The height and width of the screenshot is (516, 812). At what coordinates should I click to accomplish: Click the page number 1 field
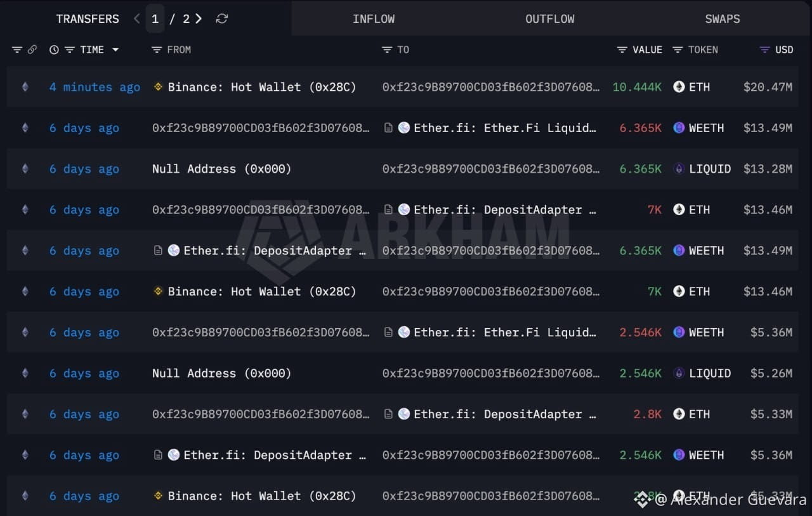point(155,19)
